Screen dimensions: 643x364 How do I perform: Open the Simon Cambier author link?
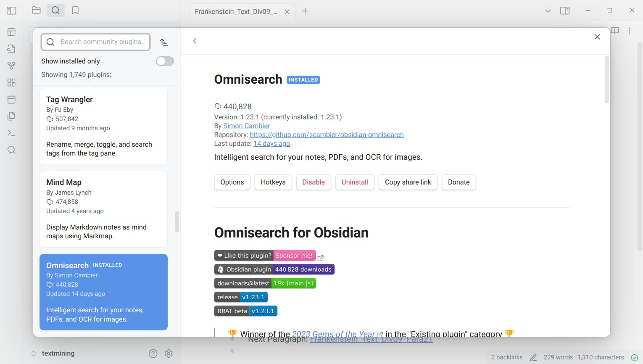tap(247, 126)
